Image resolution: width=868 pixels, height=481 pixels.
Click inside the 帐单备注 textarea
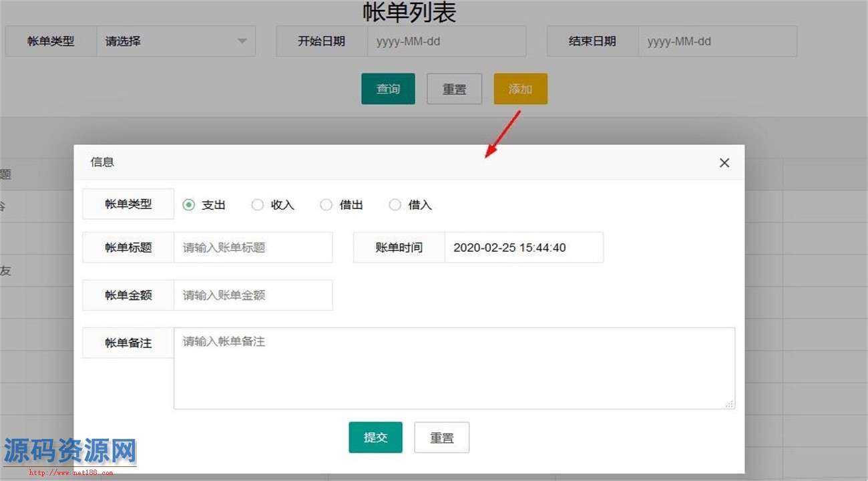tap(454, 368)
